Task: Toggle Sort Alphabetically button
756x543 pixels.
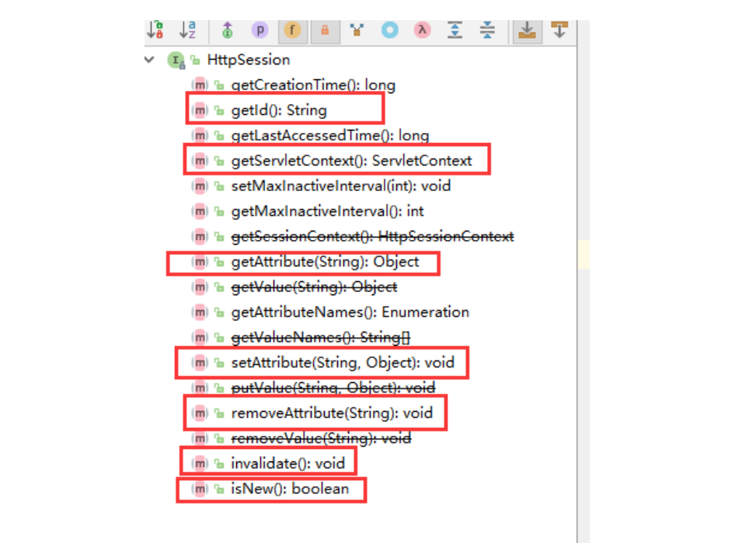Action: [187, 30]
